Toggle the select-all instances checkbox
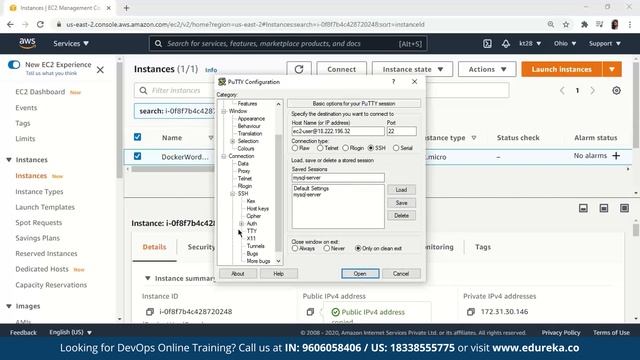640x360 pixels. click(x=138, y=137)
